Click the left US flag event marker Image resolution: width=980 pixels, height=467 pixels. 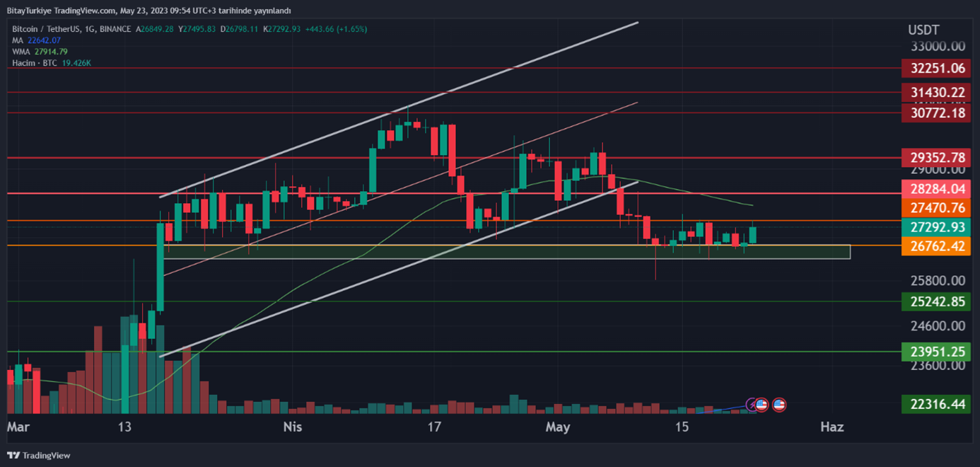click(762, 405)
